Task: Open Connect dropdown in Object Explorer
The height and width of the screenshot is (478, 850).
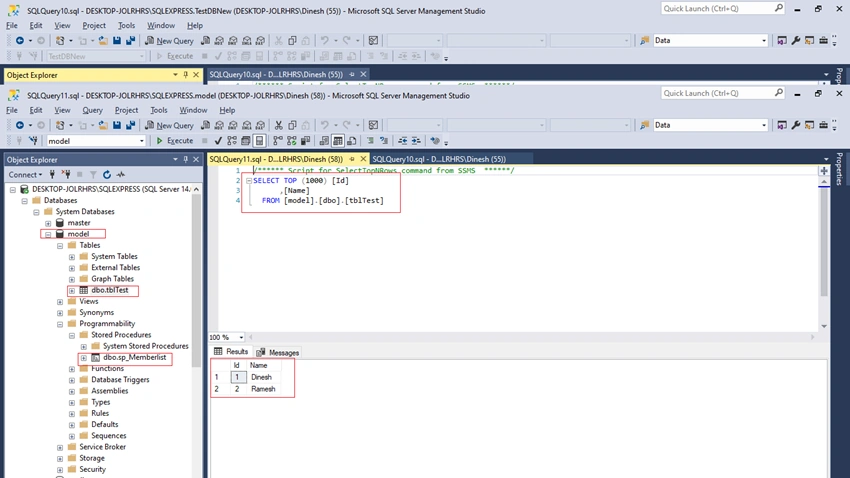Action: point(25,175)
